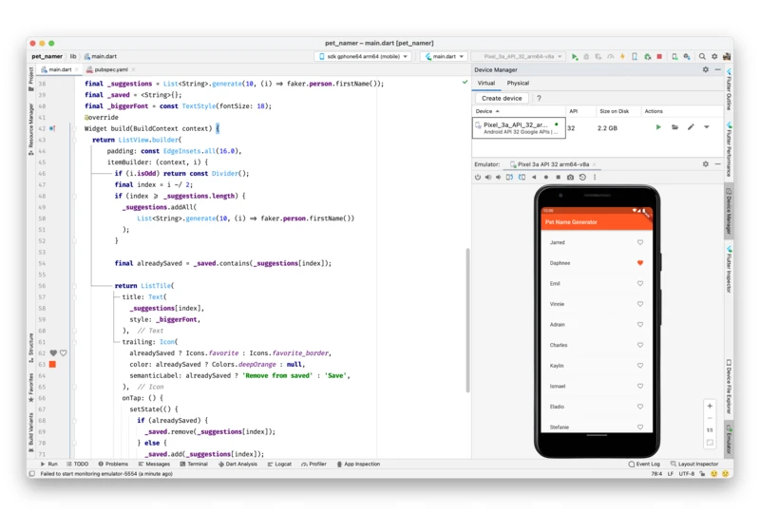Open emulator extended controls three-dot menu

point(595,178)
